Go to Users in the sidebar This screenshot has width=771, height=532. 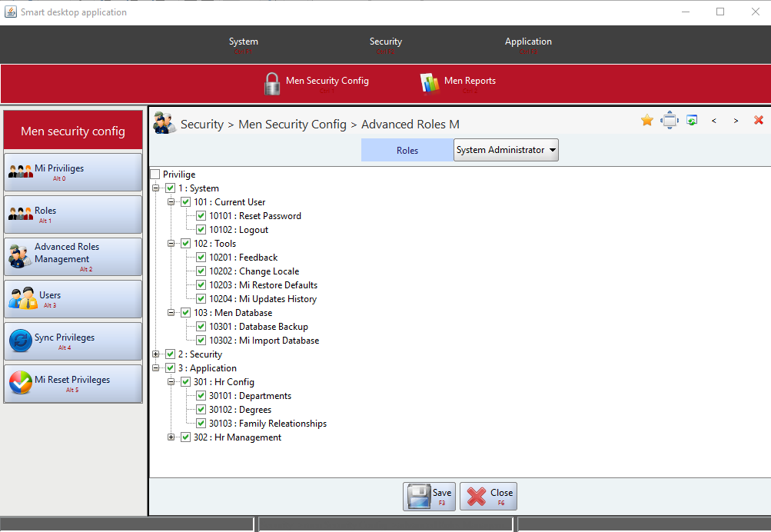click(73, 299)
